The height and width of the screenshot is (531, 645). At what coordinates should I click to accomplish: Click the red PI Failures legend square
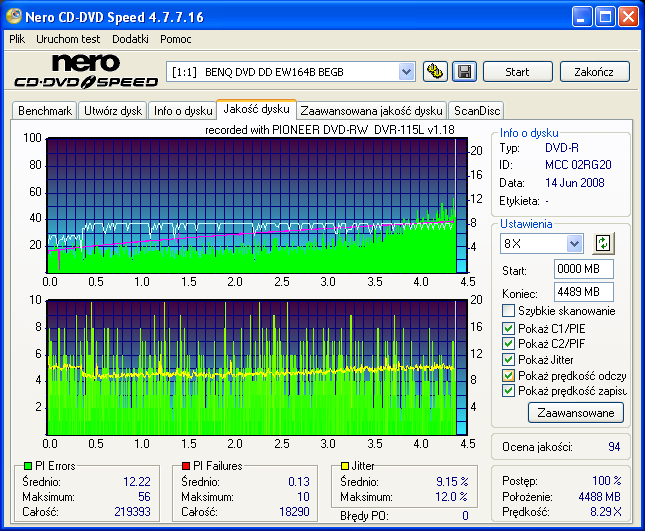(x=186, y=466)
